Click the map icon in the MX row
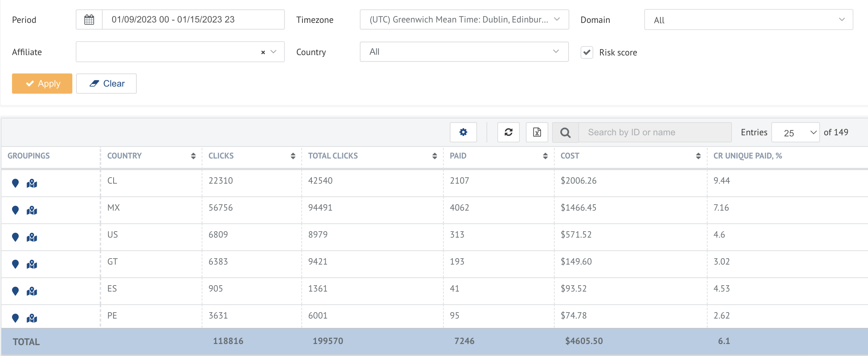868x356 pixels. [32, 210]
